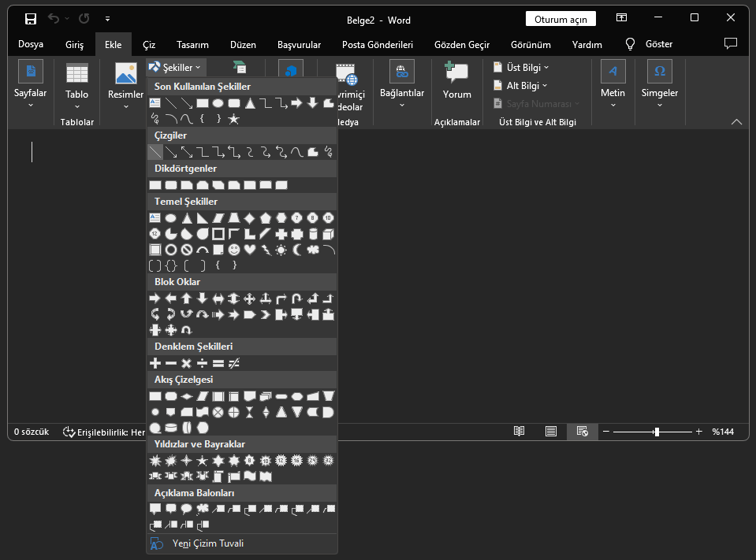Choose the Sun shape
This screenshot has height=560, width=756.
coord(281,250)
